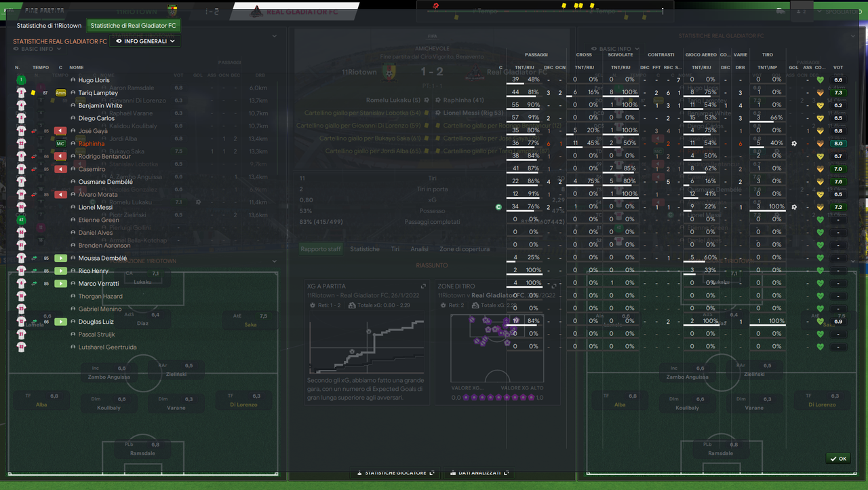Viewport: 868px width, 490px height.
Task: Click the Amm badge in Tariq Lamptey's row
Action: pyautogui.click(x=60, y=93)
